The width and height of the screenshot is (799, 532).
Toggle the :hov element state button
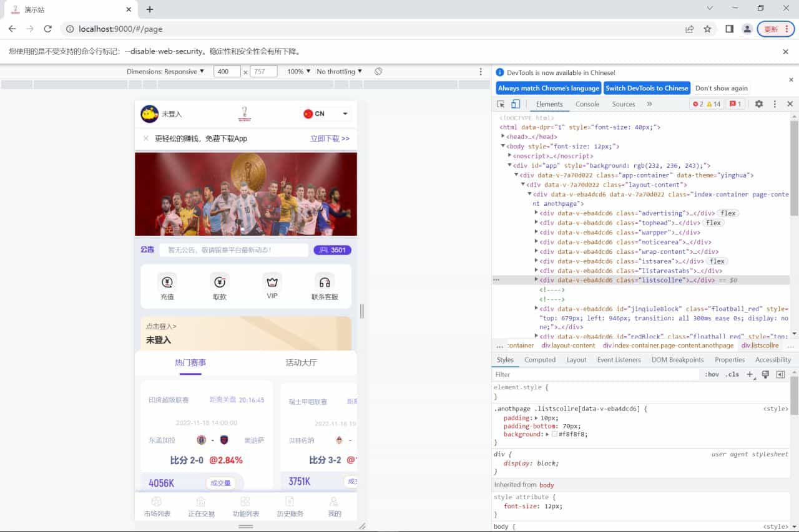tap(712, 374)
